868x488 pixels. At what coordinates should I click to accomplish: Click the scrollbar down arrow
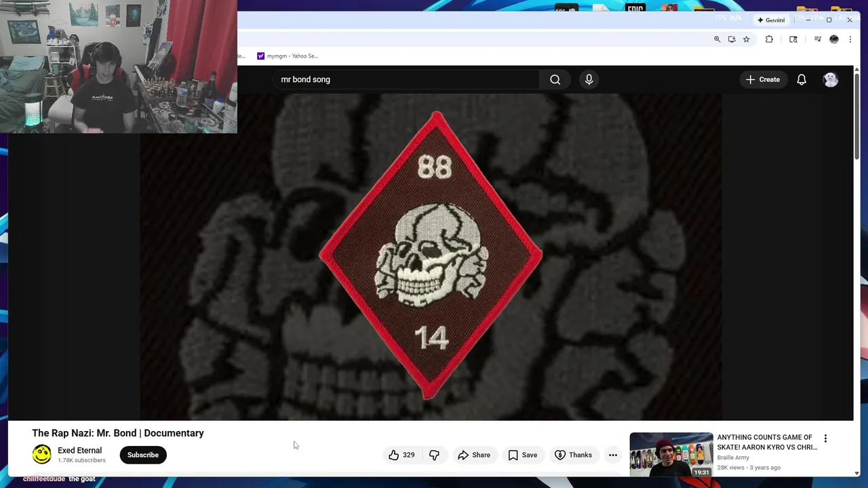[x=856, y=473]
